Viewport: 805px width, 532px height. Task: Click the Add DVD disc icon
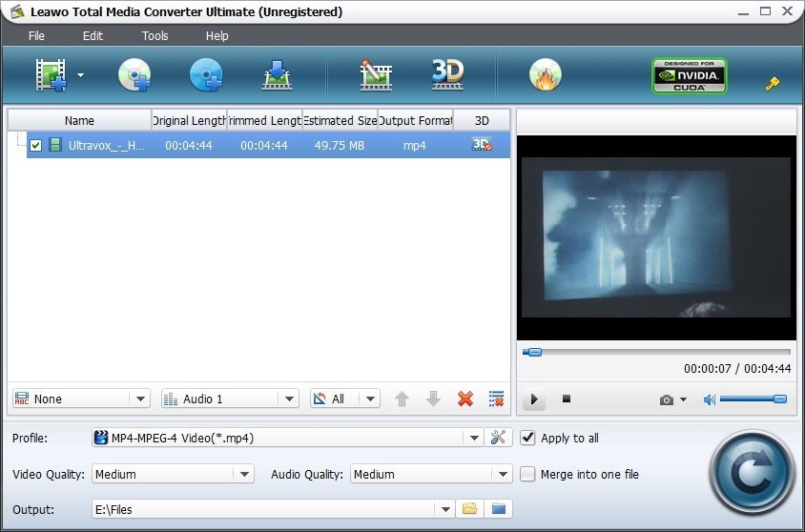coord(134,75)
